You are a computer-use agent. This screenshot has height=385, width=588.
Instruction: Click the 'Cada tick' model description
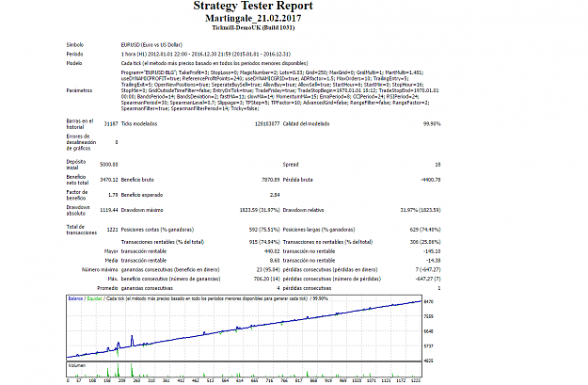[215, 63]
